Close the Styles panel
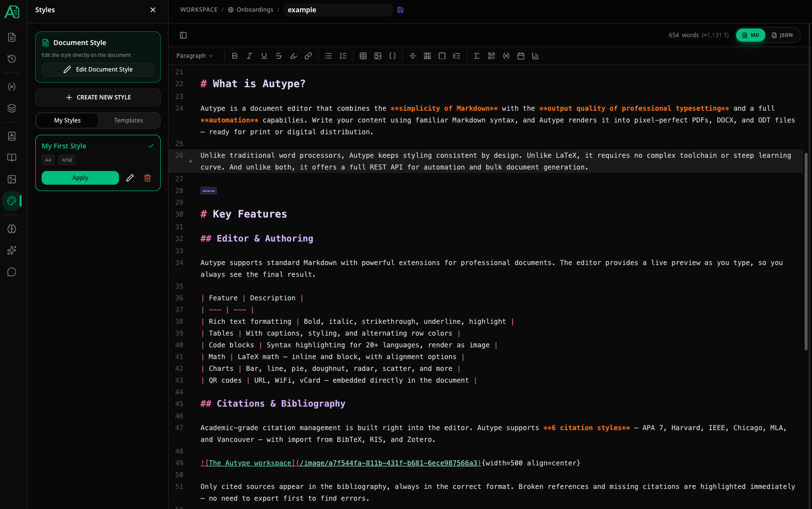This screenshot has width=812, height=509. point(153,10)
